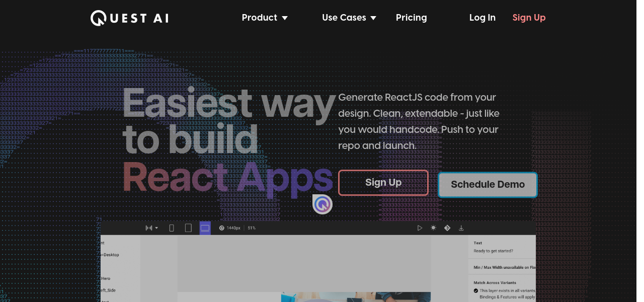Open the Pricing page from navigation

point(411,18)
